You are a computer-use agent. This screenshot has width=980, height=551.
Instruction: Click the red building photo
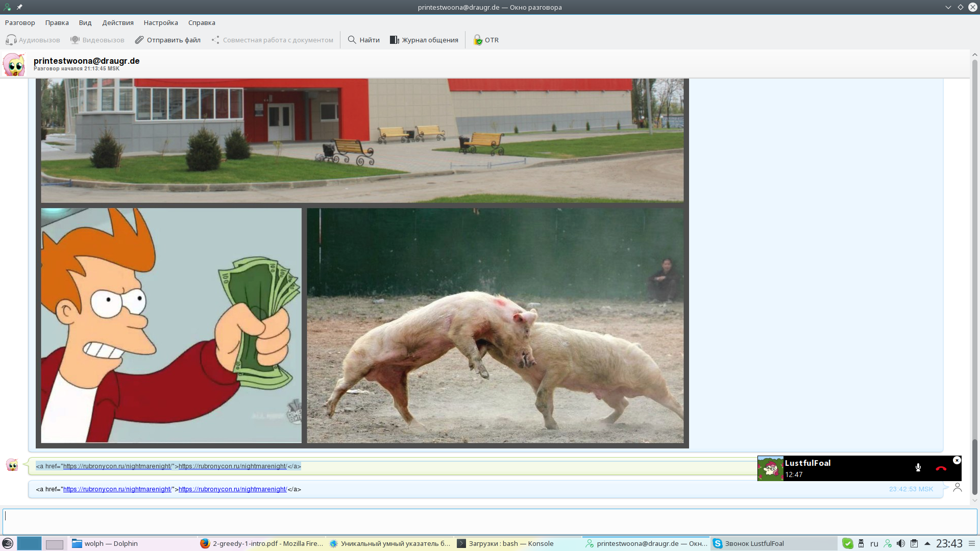tap(362, 140)
